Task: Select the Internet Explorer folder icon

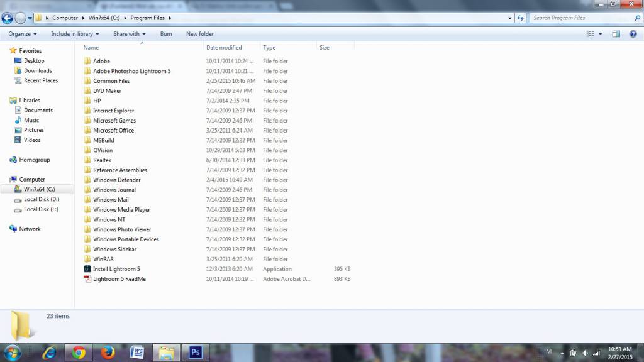Action: [x=87, y=111]
